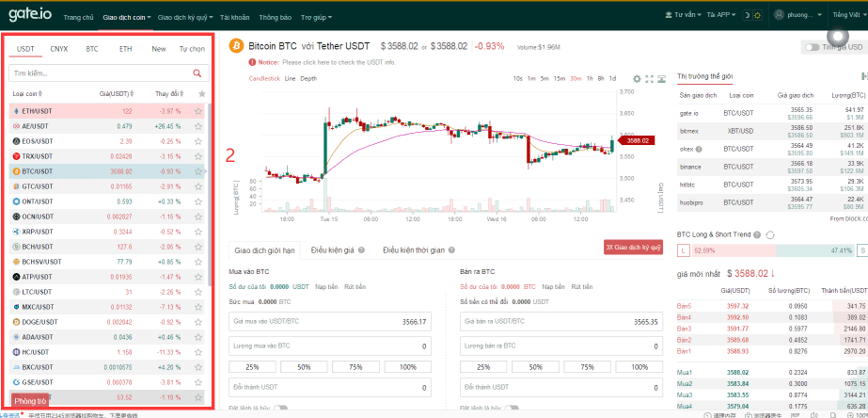Screen dimensions: 868x418
Task: Click the favorites star column header
Action: click(x=202, y=94)
